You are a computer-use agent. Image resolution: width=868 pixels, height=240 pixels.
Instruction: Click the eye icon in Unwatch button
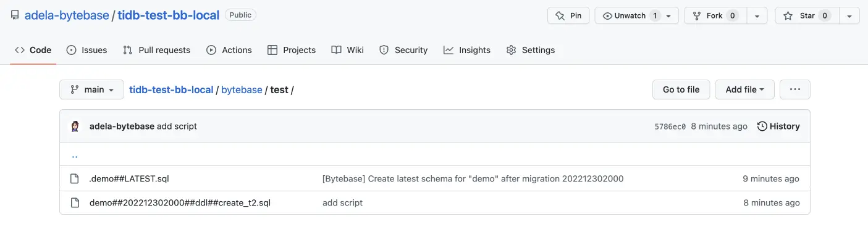[607, 16]
